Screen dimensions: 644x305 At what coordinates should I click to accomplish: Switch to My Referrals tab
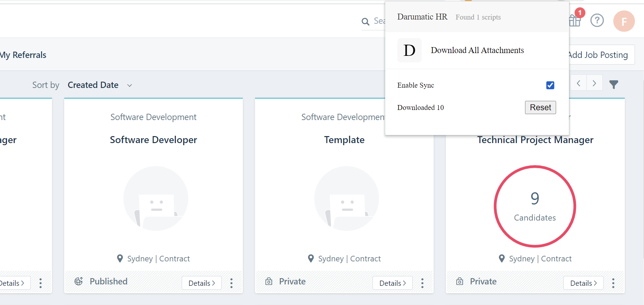point(23,55)
